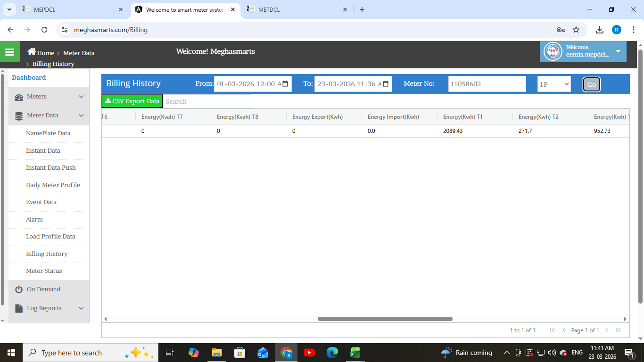The width and height of the screenshot is (644, 362).
Task: Click the On Demand power icon
Action: (x=19, y=289)
